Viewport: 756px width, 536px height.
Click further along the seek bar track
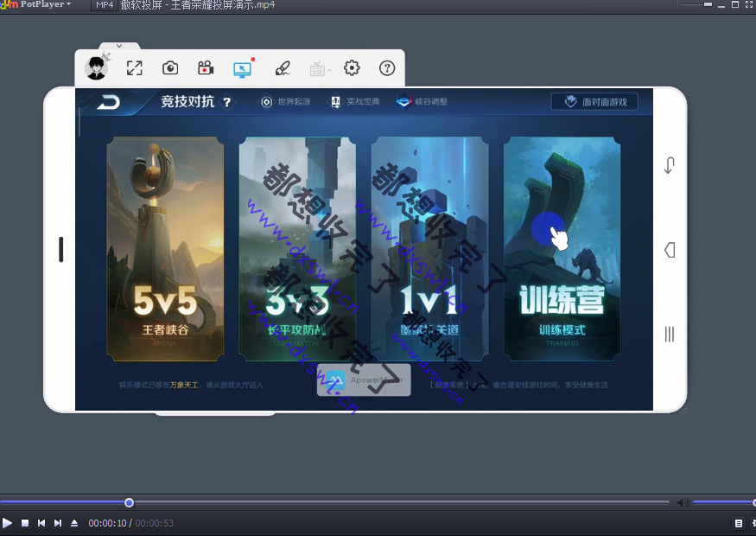[401, 502]
